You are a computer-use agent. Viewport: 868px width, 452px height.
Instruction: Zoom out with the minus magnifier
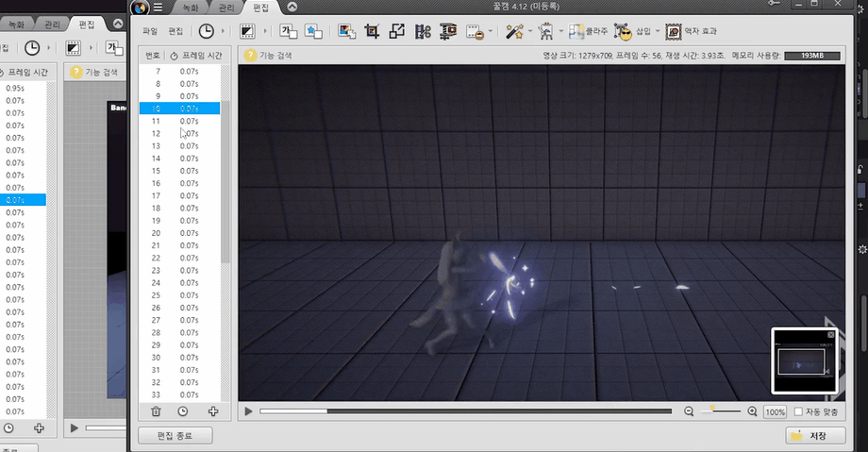pos(689,411)
